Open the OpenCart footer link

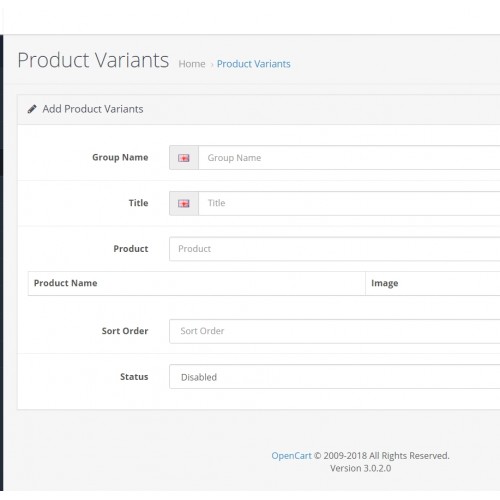[x=291, y=456]
